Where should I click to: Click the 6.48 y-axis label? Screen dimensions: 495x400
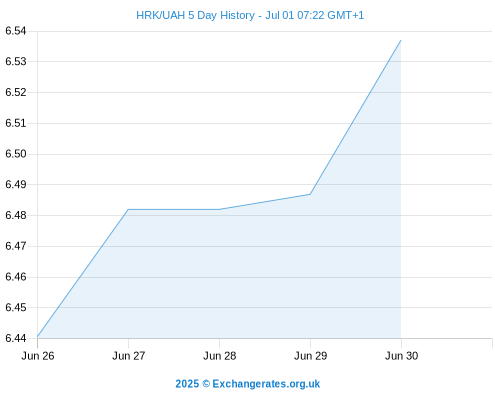point(16,215)
